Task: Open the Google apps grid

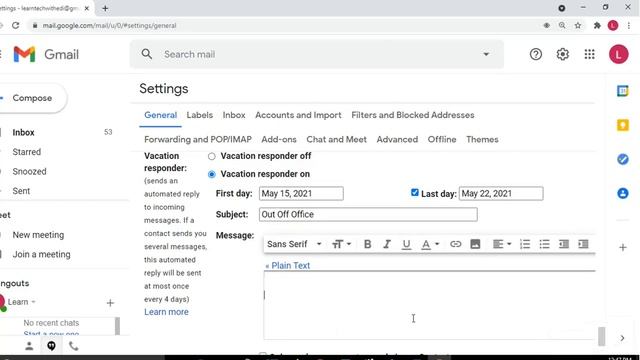Action: pos(589,54)
